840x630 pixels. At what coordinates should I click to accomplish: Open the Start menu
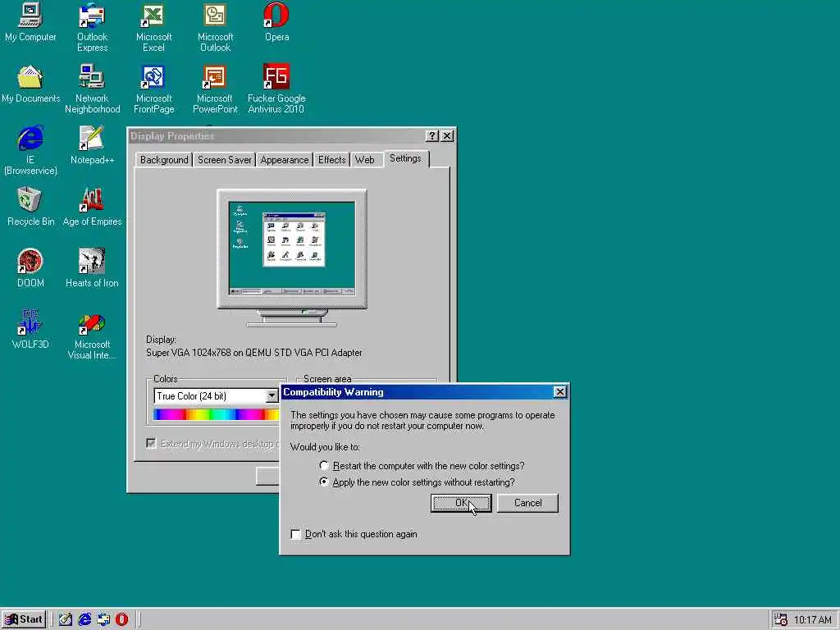point(24,619)
